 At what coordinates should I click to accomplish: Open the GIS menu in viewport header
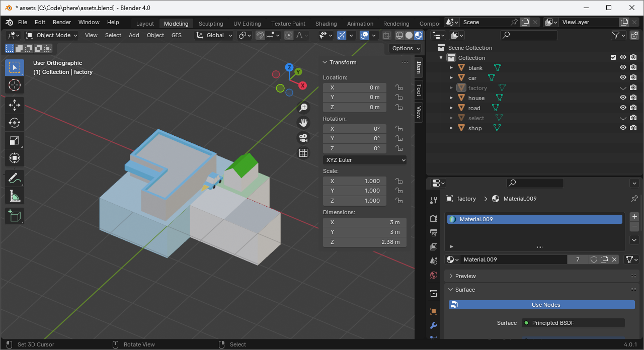(177, 35)
